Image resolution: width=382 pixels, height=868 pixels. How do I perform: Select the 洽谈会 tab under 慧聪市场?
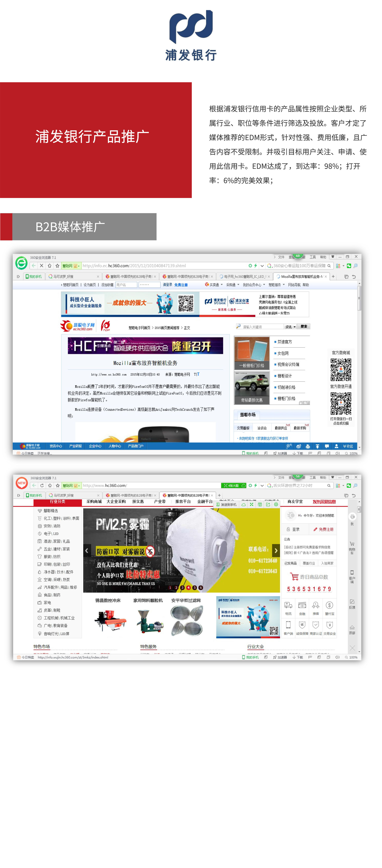click(262, 428)
